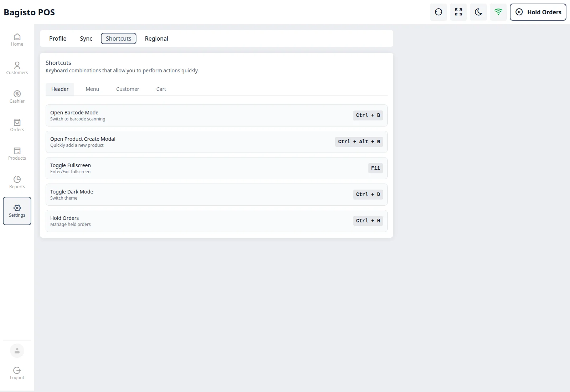570x392 pixels.
Task: Show the Customer shortcuts sub-tab
Action: (128, 89)
